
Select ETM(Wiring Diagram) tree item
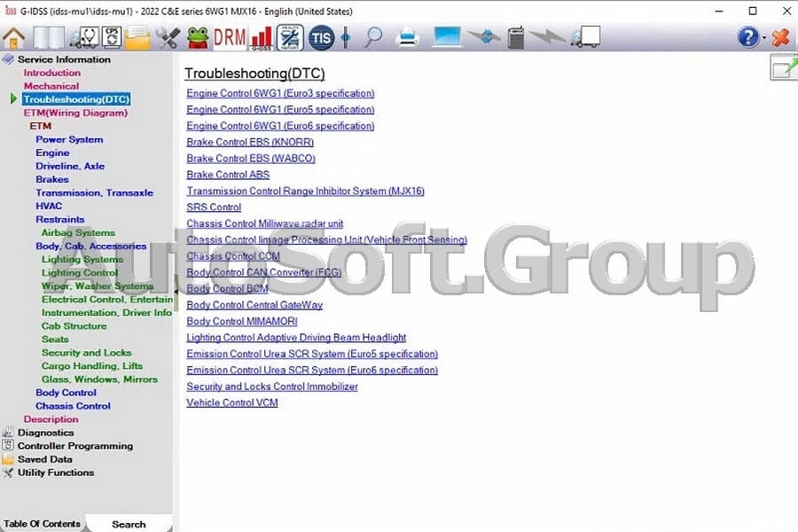[76, 113]
